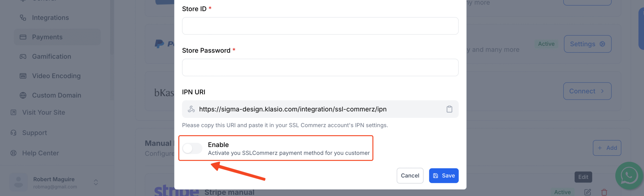Click the Visit Your Site external icon
Viewport: 644px width, 196px height.
[x=13, y=112]
